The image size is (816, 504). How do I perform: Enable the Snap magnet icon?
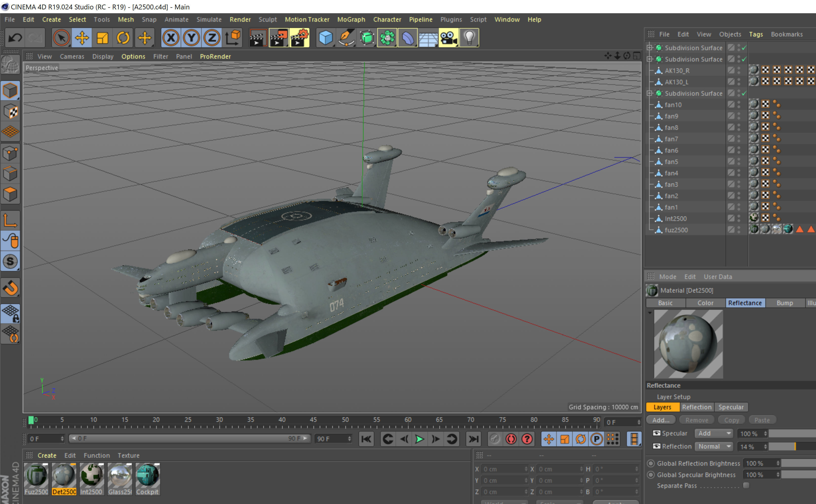tap(10, 287)
